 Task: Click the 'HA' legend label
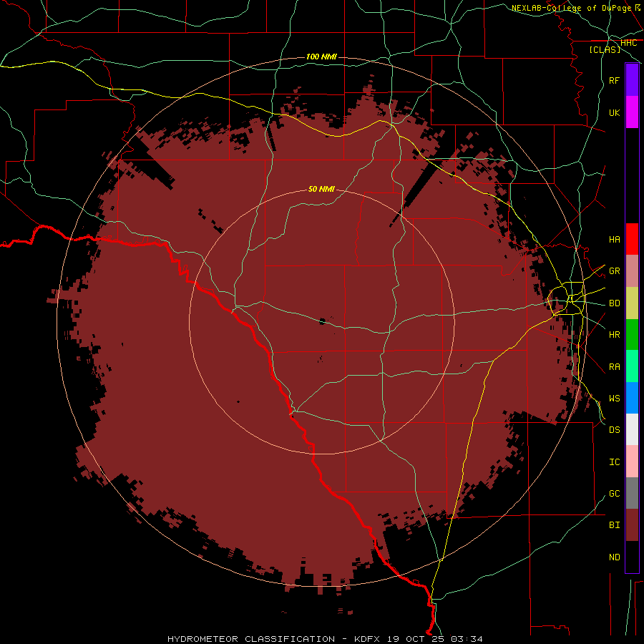[x=614, y=239]
